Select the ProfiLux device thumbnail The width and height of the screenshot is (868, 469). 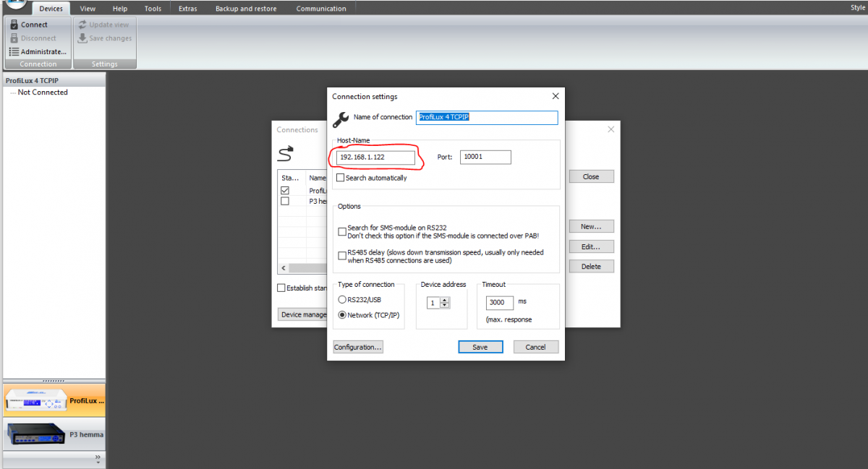pyautogui.click(x=36, y=400)
